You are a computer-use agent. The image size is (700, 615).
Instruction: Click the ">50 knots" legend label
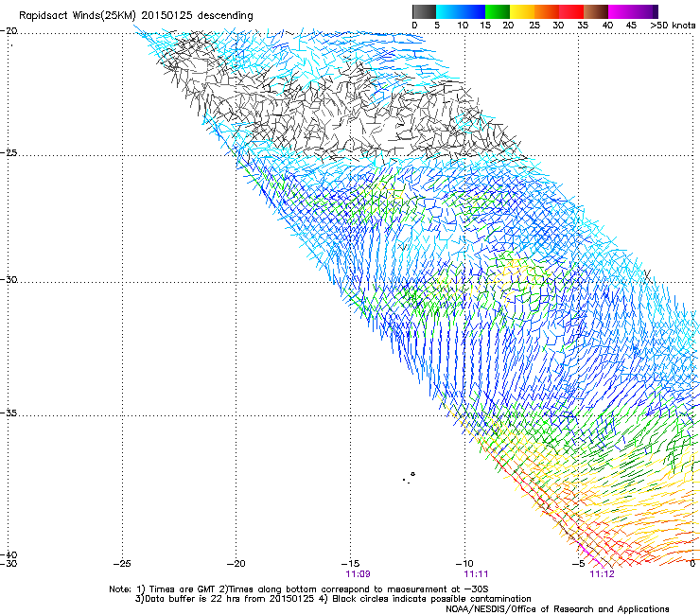coord(674,26)
